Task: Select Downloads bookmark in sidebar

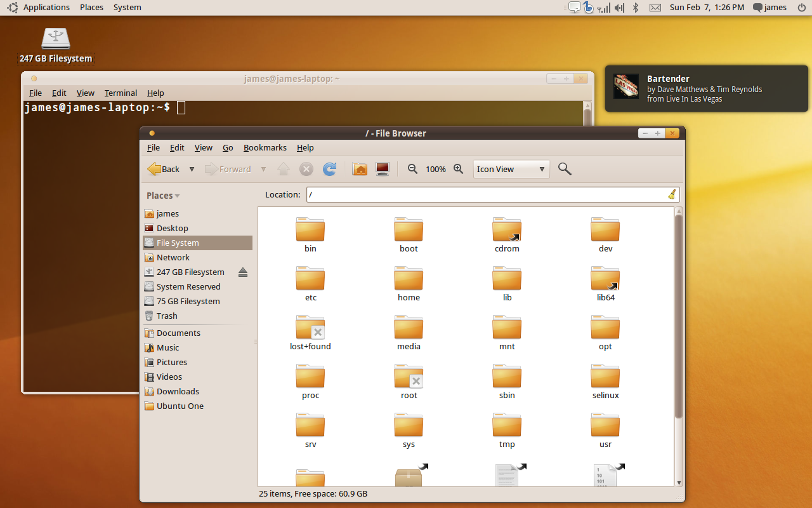Action: click(x=178, y=392)
